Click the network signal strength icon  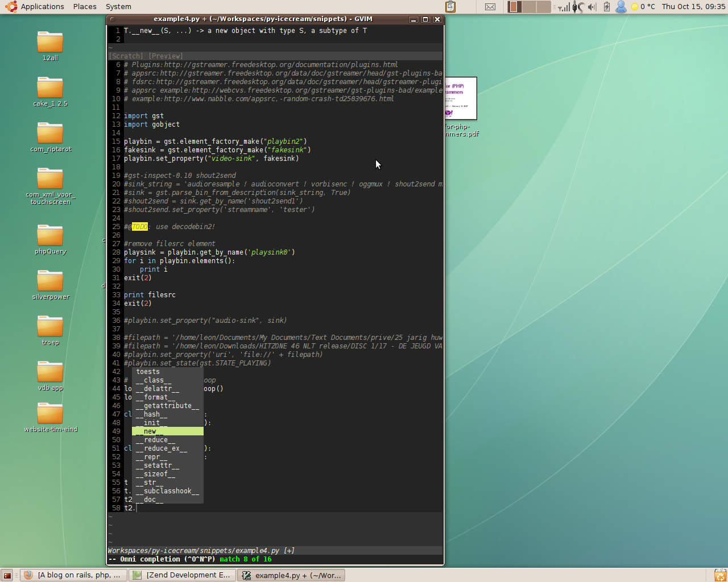click(x=564, y=7)
